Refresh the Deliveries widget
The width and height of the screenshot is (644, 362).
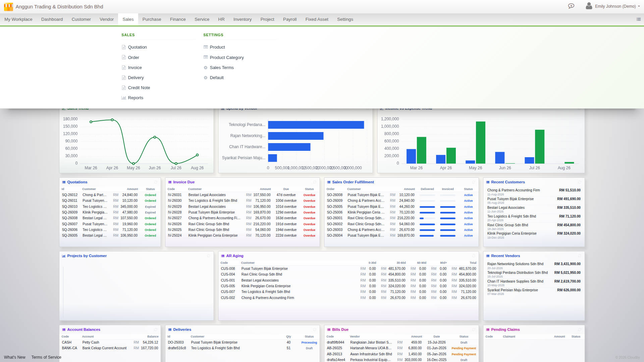pyautogui.click(x=315, y=330)
